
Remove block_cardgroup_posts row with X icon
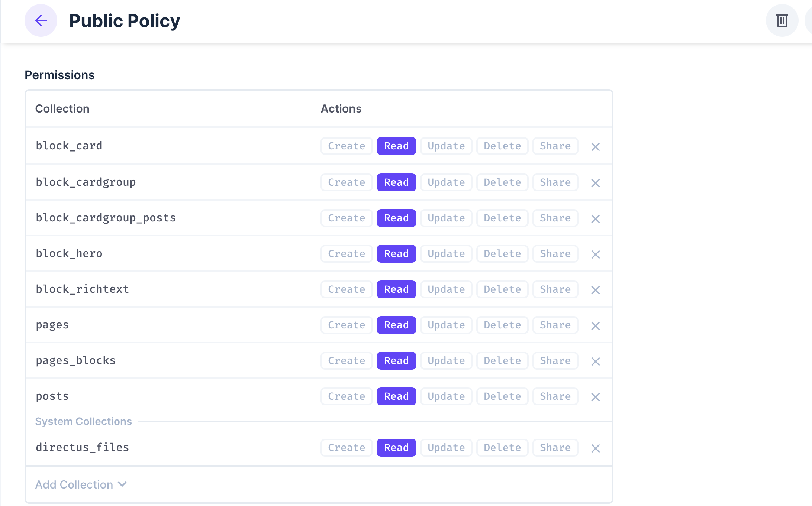[x=595, y=218]
